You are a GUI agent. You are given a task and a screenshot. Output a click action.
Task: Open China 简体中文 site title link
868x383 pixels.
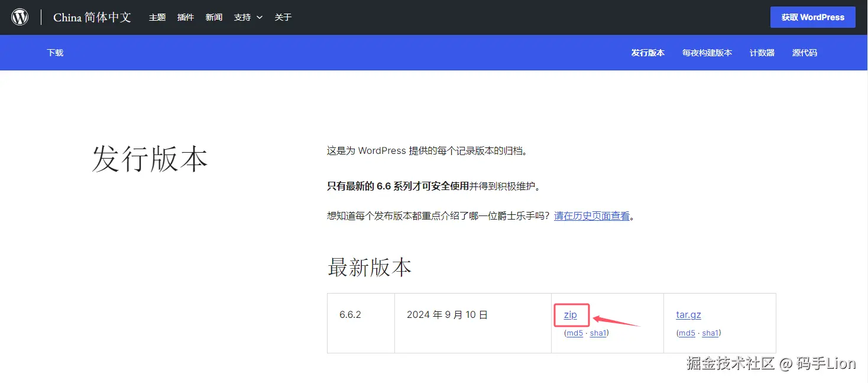coord(92,17)
